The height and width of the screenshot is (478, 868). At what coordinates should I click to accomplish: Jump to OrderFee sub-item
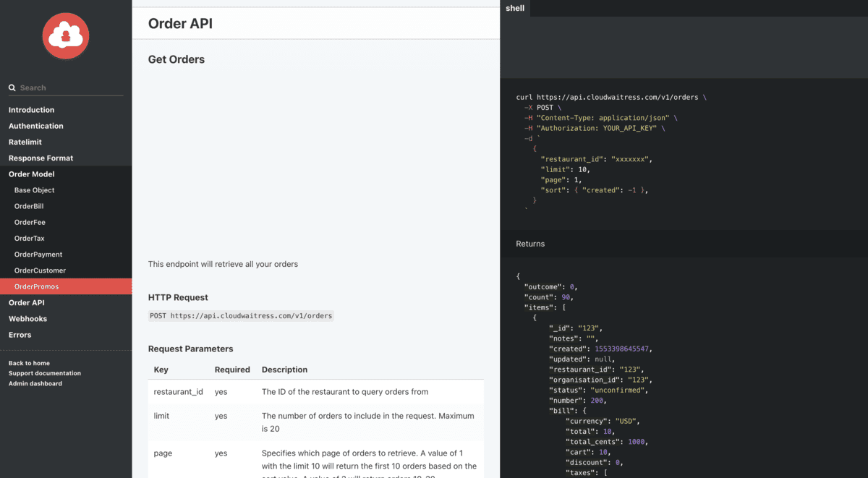point(30,222)
